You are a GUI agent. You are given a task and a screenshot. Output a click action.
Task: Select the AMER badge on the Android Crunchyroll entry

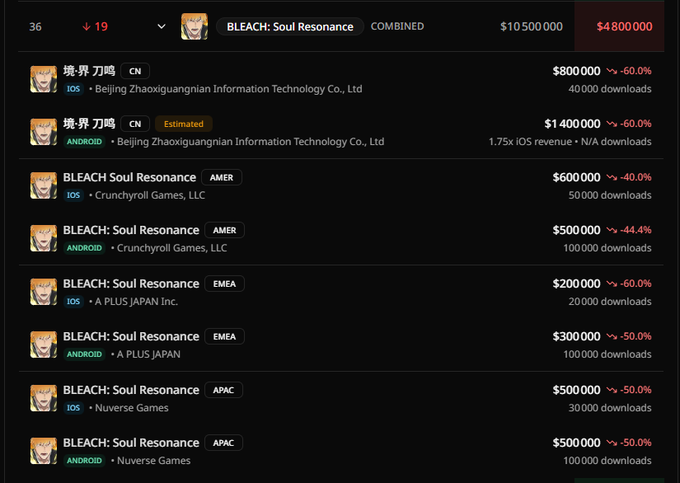click(224, 230)
